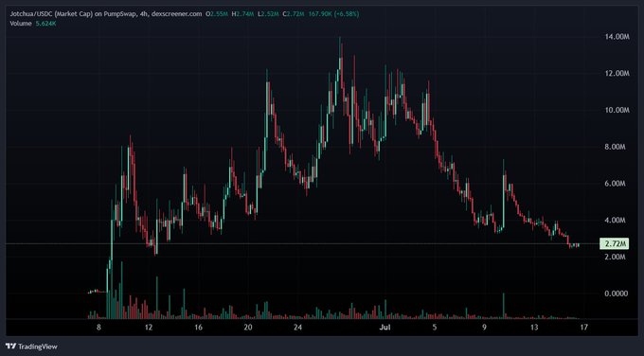
Task: Click the 5.624K volume value
Action: [45, 24]
